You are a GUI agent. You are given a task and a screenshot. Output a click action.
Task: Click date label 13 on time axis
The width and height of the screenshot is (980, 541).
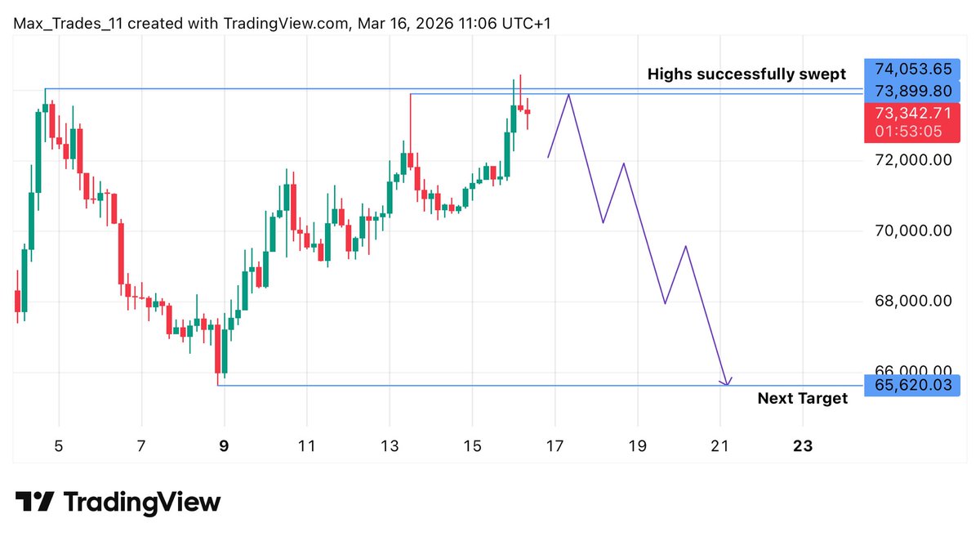pos(389,447)
